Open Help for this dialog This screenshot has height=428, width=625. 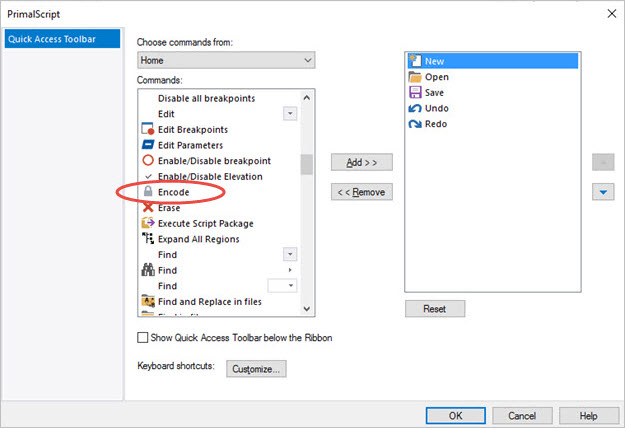tap(589, 415)
